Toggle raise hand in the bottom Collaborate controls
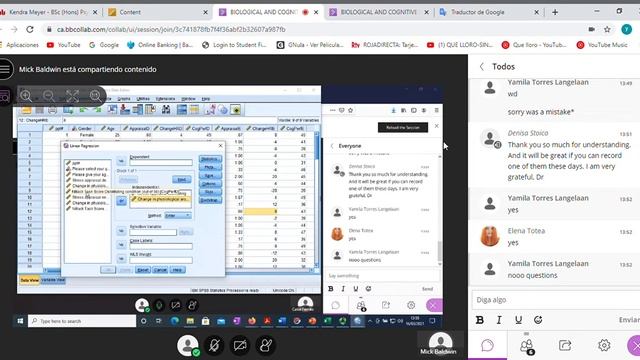Viewport: 640px width, 360px height. (266, 345)
